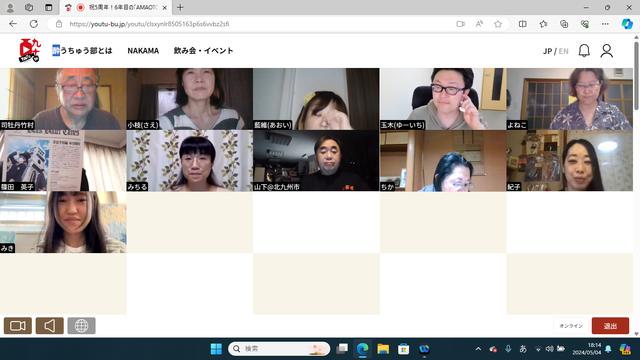
Task: Open Edge split screen icon
Action: click(522, 24)
